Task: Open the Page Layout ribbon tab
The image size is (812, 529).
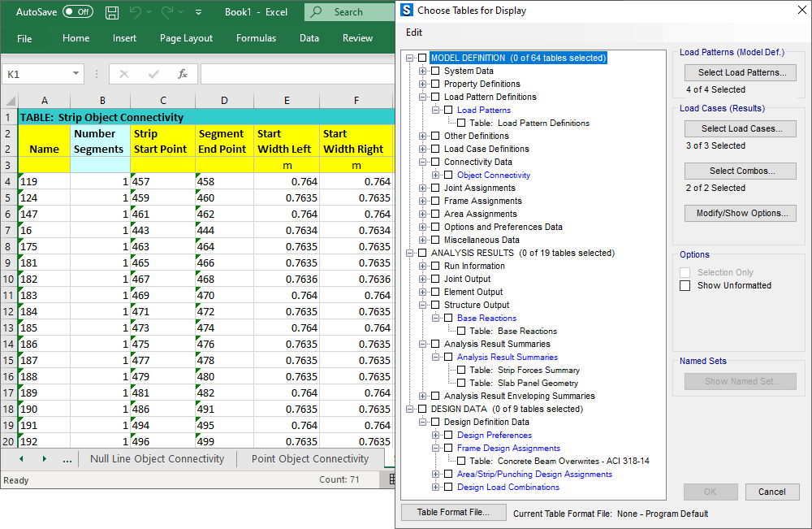Action: [x=186, y=38]
